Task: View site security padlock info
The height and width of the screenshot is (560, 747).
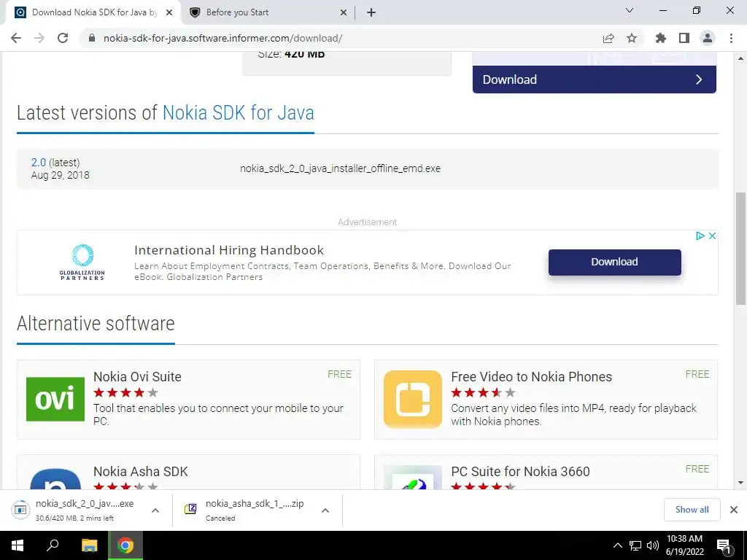Action: point(92,38)
